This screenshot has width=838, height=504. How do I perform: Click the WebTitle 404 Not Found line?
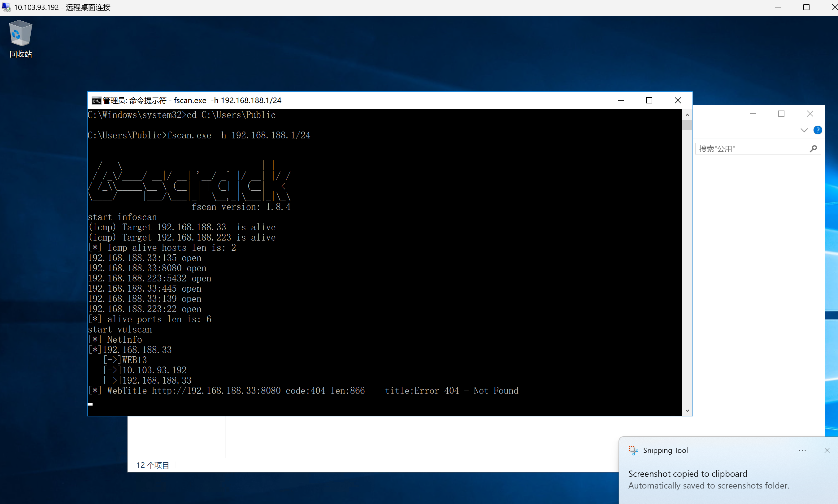[303, 391]
